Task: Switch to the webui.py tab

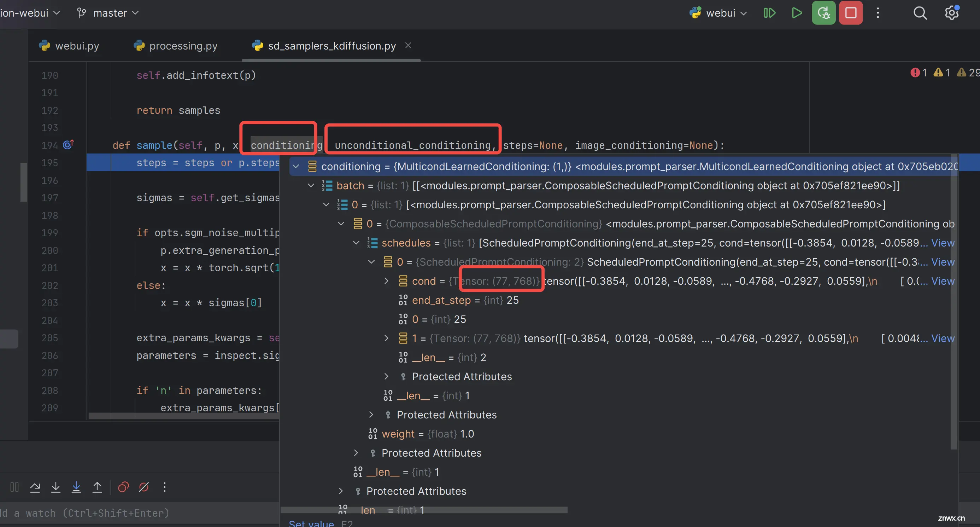Action: 69,46
